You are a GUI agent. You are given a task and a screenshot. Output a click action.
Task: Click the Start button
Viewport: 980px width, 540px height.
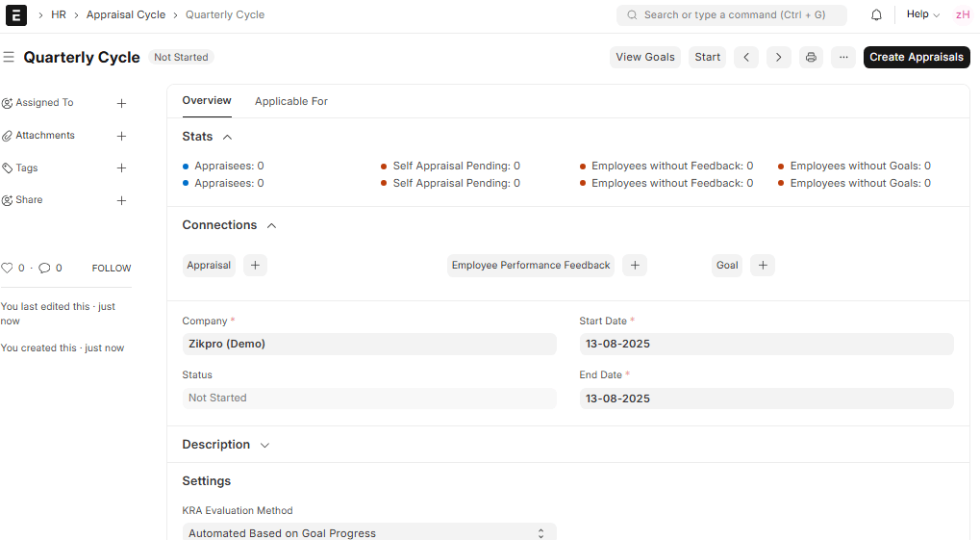click(x=708, y=57)
